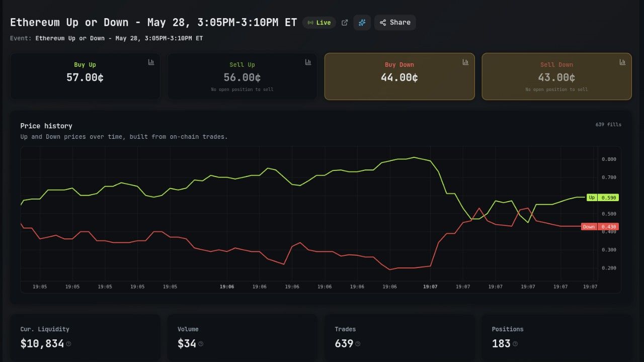Image resolution: width=644 pixels, height=362 pixels.
Task: Click the bold 19:07 timeline marker
Action: coord(430,287)
